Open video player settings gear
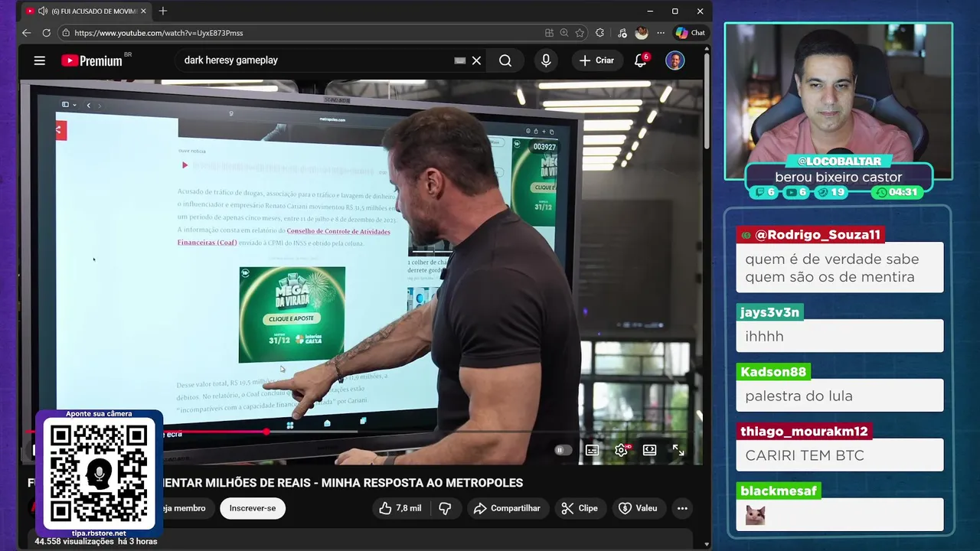This screenshot has height=551, width=980. [x=621, y=450]
